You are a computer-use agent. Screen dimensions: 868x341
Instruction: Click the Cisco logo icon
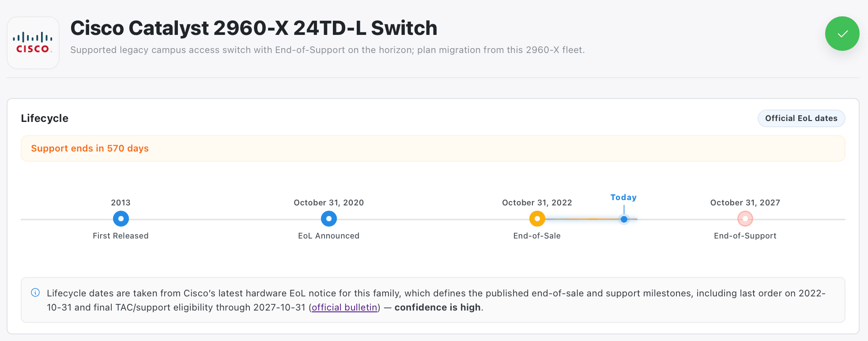pyautogui.click(x=33, y=43)
